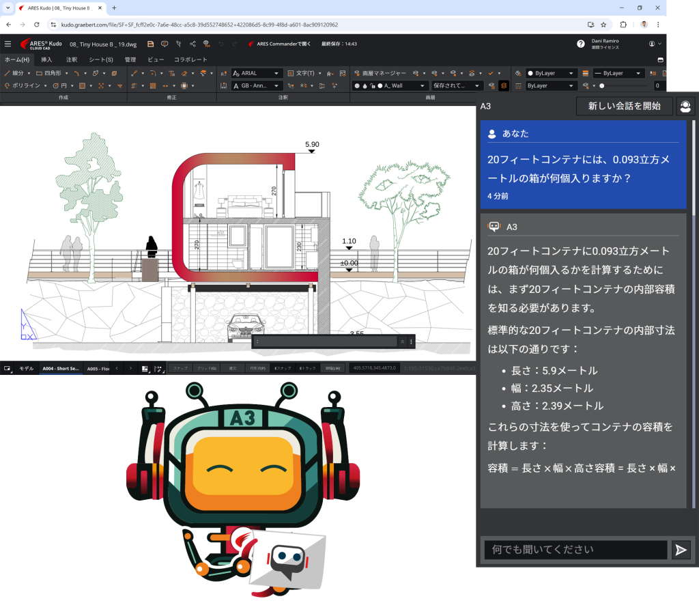699x616 pixels.
Task: Click the 何でも聞いてください chat input field
Action: click(577, 550)
